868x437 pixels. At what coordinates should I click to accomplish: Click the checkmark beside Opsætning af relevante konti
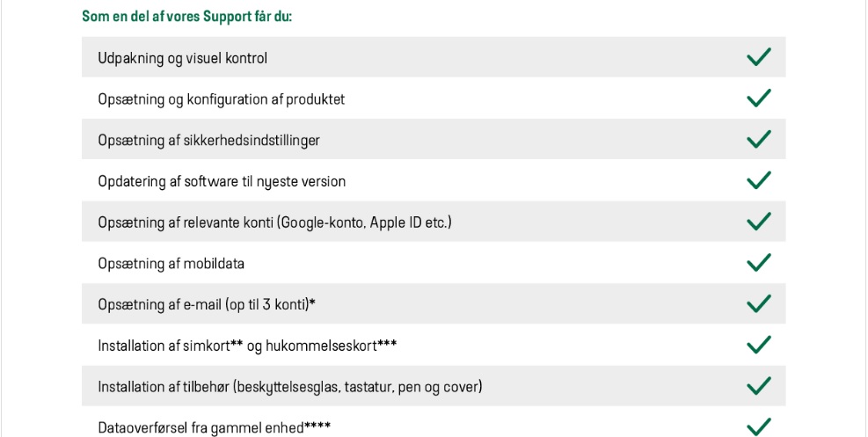tap(758, 222)
